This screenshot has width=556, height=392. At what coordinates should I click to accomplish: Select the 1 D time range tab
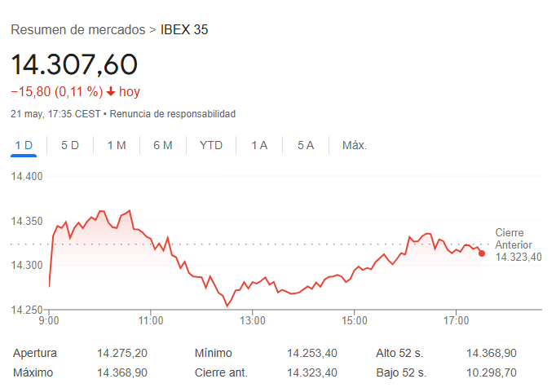coord(24,145)
